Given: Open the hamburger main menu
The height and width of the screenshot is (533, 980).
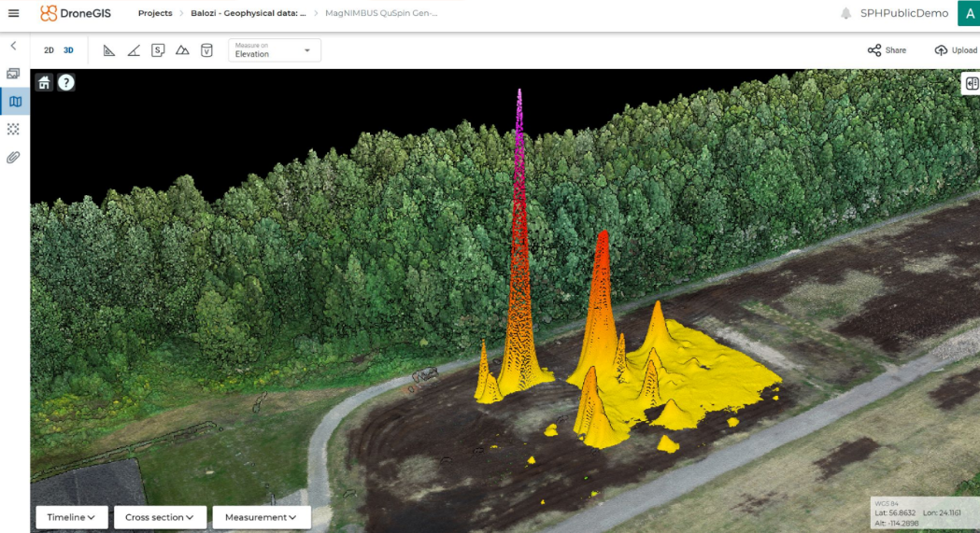Looking at the screenshot, I should (x=13, y=13).
